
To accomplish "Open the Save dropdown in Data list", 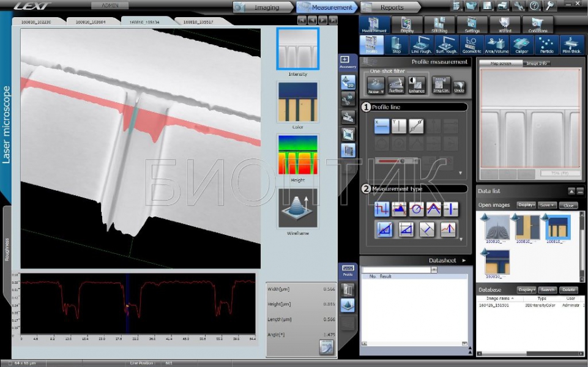I will [x=547, y=205].
